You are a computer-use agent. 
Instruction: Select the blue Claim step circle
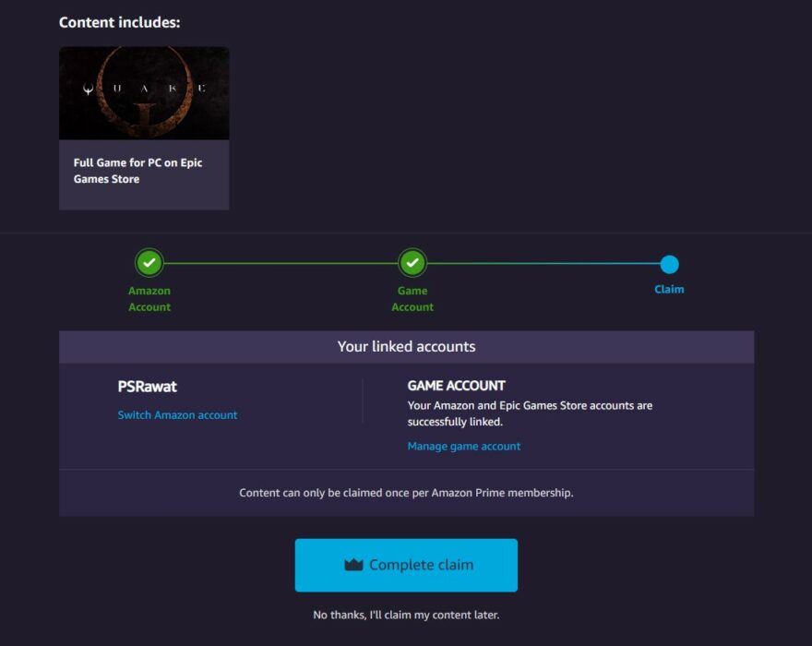point(670,265)
